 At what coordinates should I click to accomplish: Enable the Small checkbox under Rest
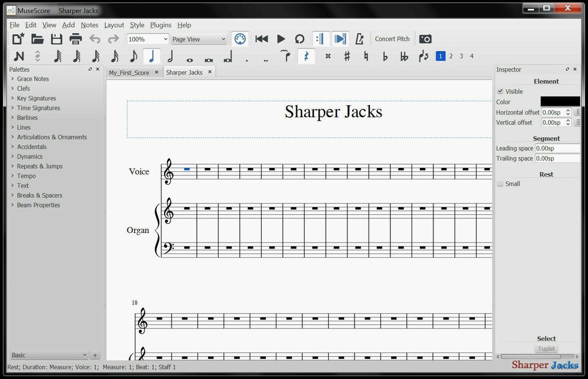[500, 184]
